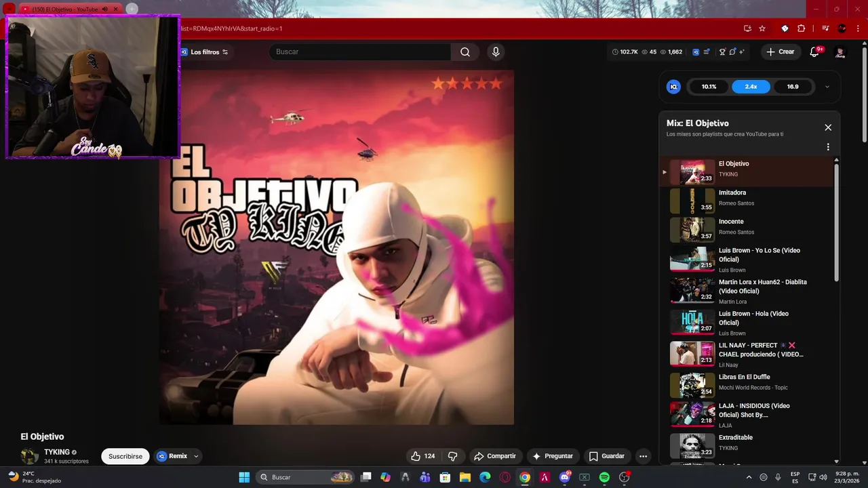Click the Crear button
868x488 pixels.
(x=781, y=52)
